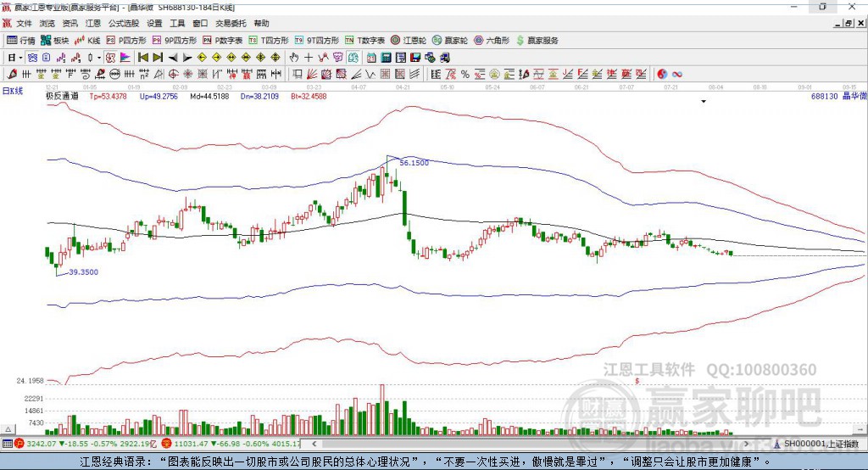Select the Gann fan lines drawing tool
Image resolution: width=868 pixels, height=470 pixels.
312,74
